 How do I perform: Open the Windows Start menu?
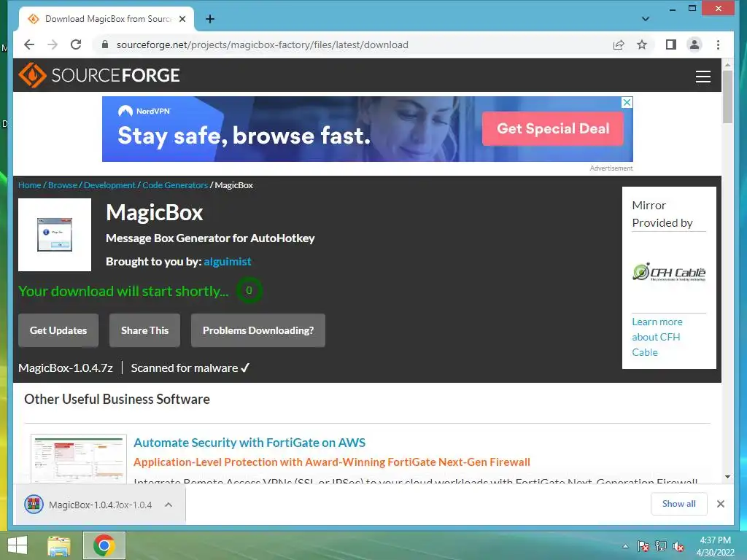18,545
